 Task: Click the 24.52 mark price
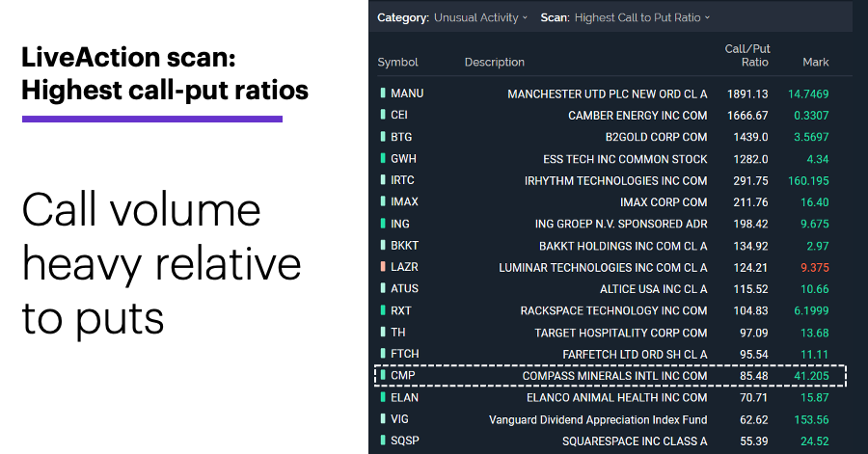815,441
